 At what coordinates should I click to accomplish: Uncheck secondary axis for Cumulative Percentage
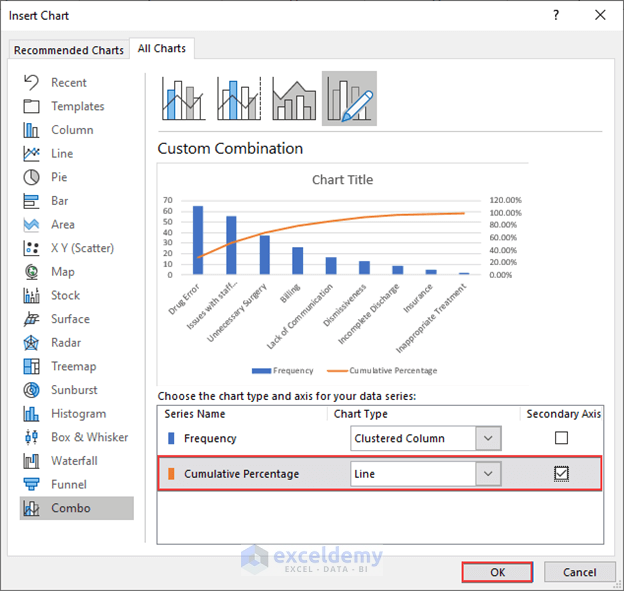pos(561,474)
